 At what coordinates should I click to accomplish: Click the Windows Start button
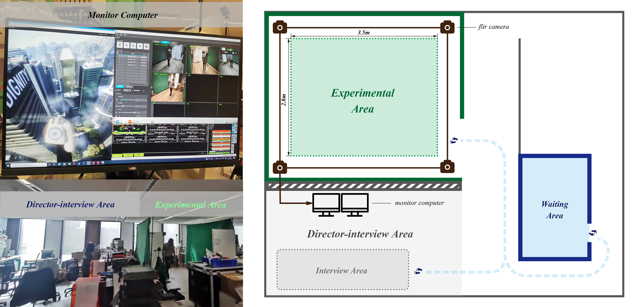pyautogui.click(x=8, y=166)
